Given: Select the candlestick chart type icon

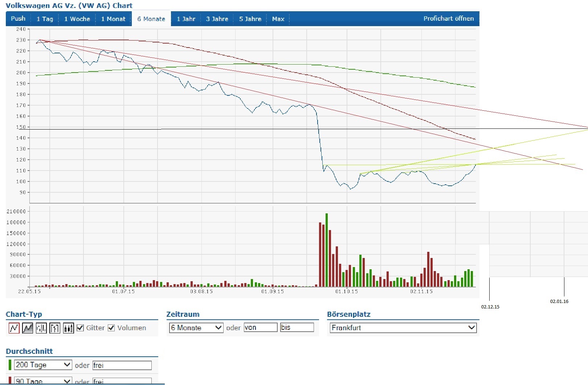Looking at the screenshot, I should pos(69,328).
